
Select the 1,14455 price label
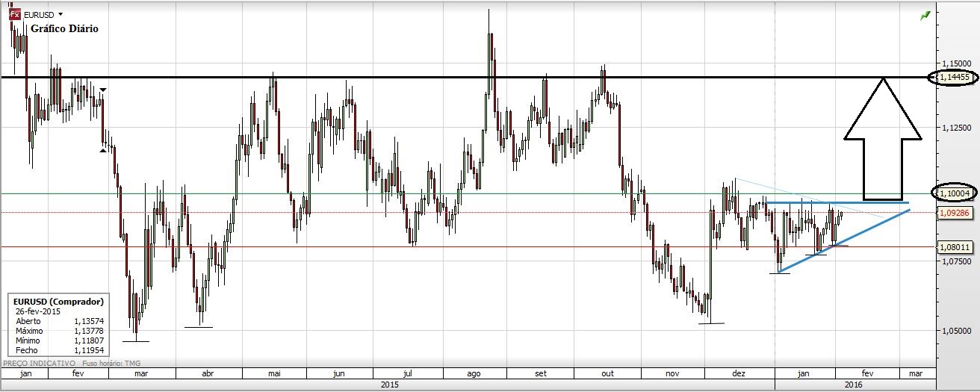pyautogui.click(x=953, y=77)
